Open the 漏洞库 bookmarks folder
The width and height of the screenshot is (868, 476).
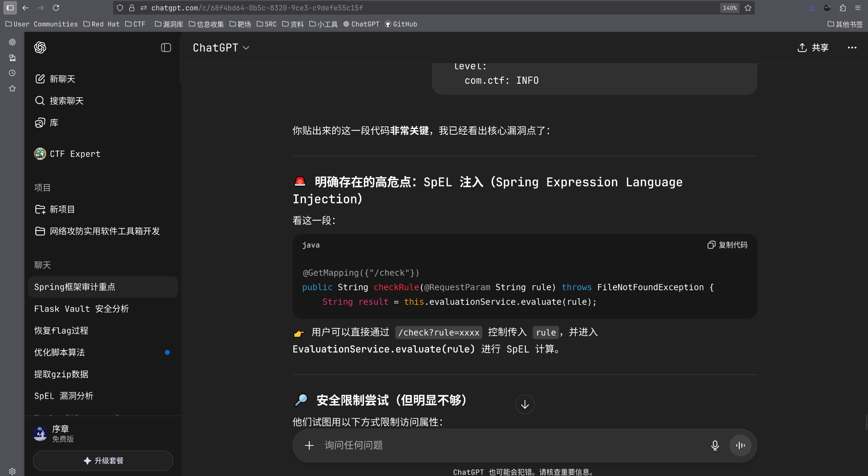[x=169, y=24]
